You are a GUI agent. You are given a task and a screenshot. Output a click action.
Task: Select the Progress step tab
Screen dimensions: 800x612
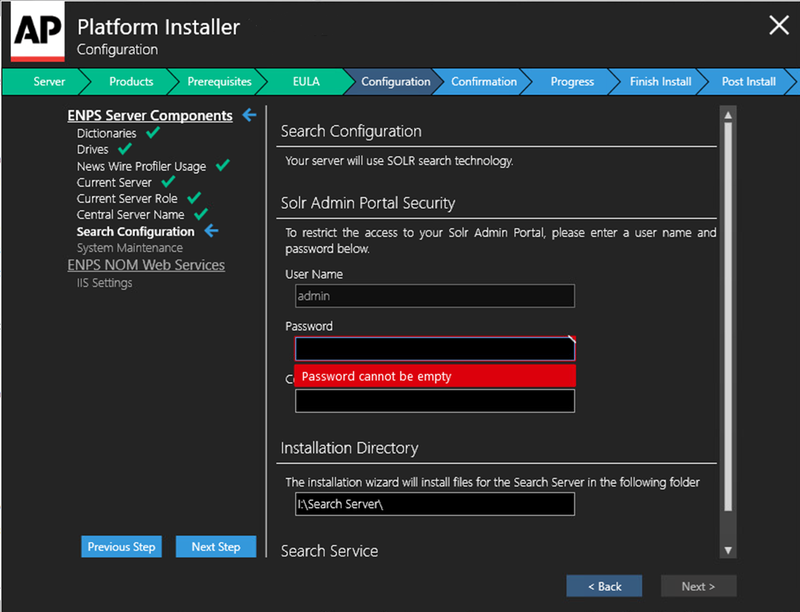point(572,82)
